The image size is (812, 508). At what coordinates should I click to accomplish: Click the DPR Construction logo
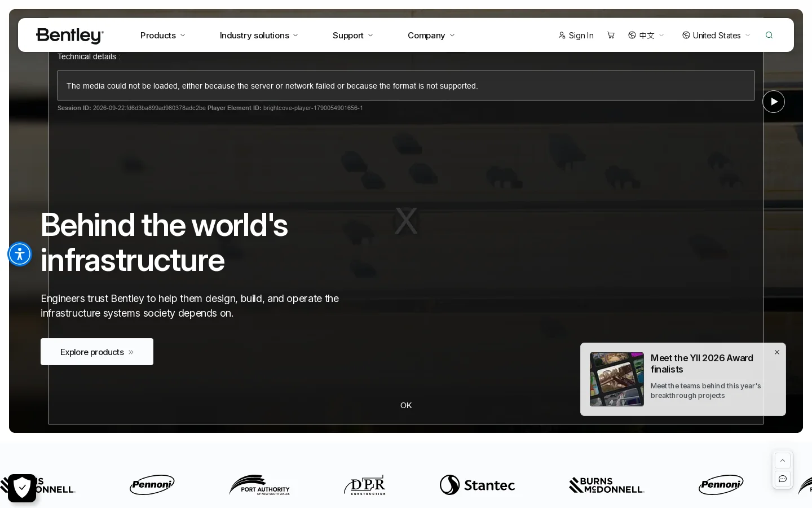pyautogui.click(x=365, y=485)
